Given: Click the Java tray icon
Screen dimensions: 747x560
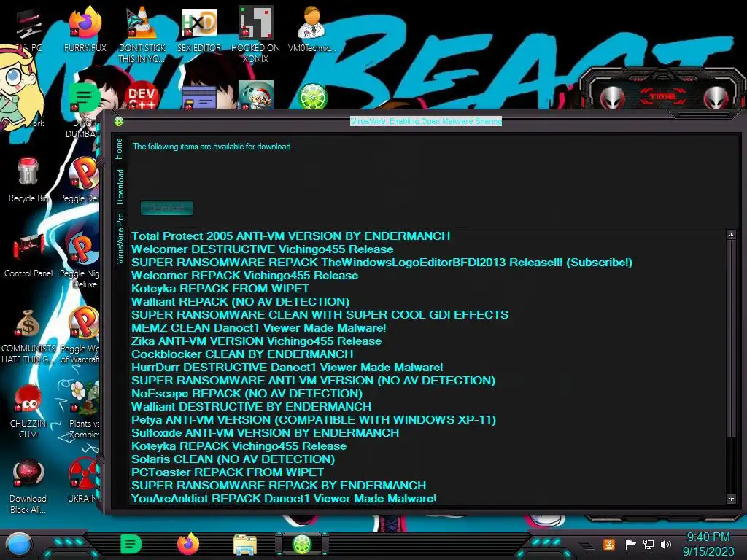Looking at the screenshot, I should 609,544.
